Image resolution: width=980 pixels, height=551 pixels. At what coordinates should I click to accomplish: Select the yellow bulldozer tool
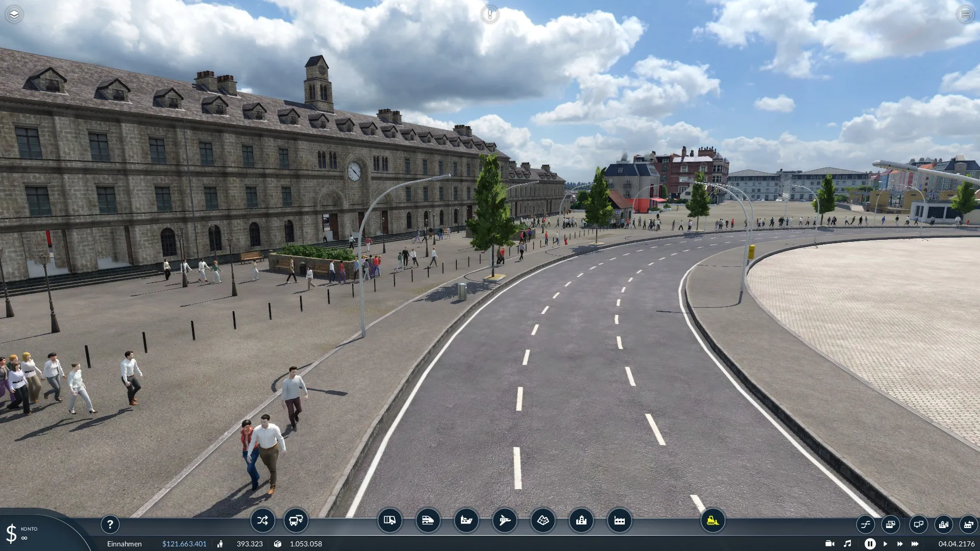coord(712,520)
